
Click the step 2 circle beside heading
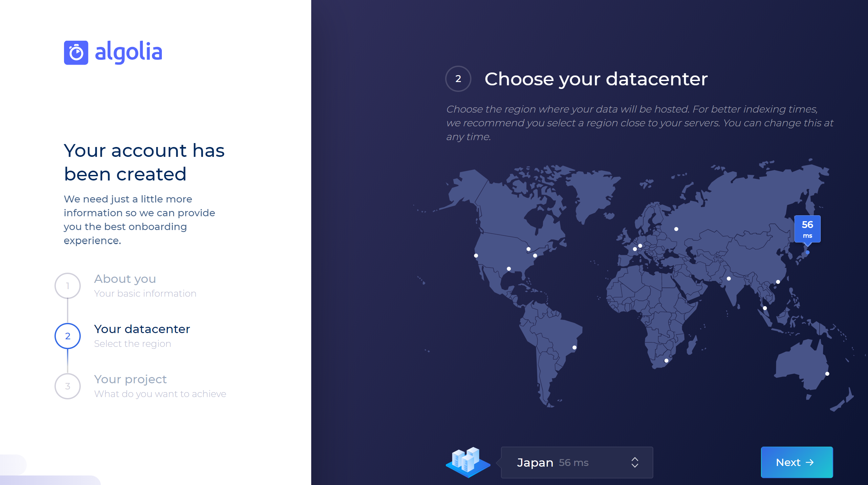pos(458,79)
